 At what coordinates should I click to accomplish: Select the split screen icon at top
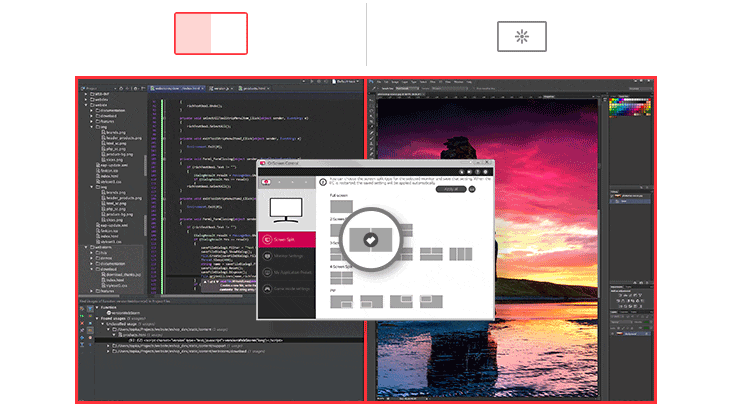pos(211,34)
